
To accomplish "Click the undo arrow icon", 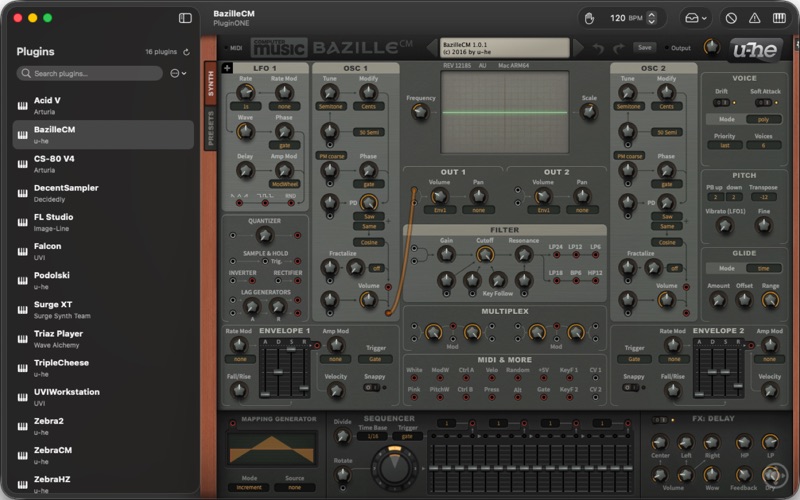I will click(x=598, y=48).
